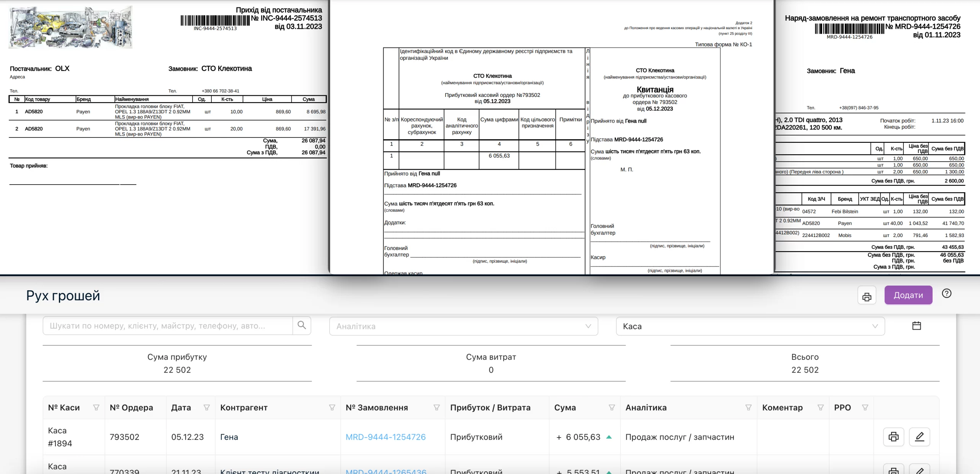This screenshot has height=474, width=980.
Task: Filter the № Замовлення column
Action: click(x=436, y=408)
